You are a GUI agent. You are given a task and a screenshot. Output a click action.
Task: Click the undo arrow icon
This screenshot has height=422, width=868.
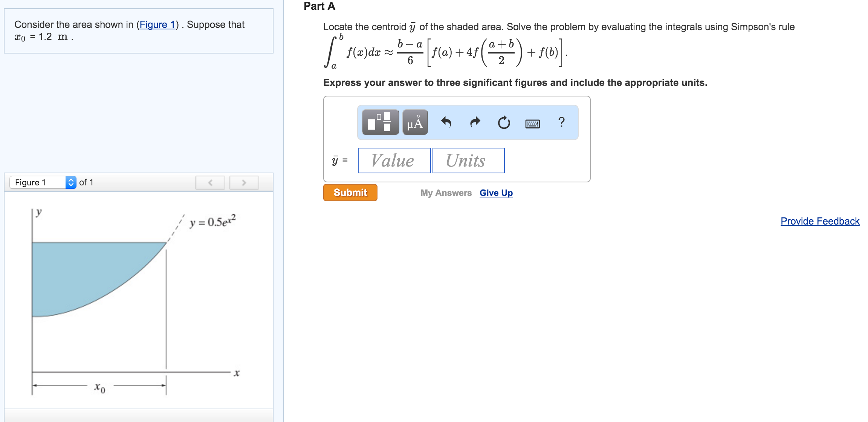click(446, 122)
